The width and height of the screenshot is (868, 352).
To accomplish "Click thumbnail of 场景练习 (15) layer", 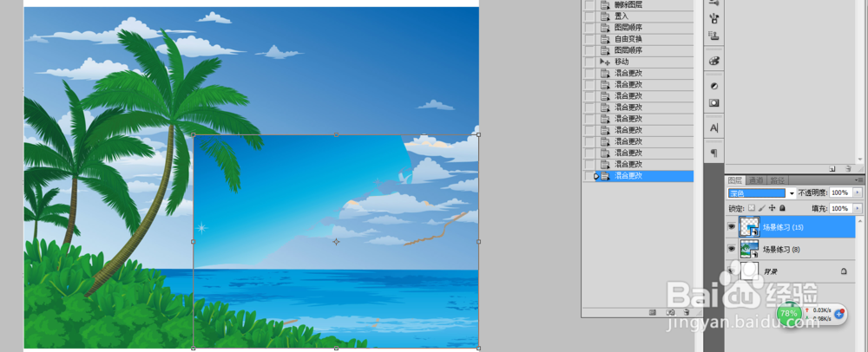I will tap(749, 227).
